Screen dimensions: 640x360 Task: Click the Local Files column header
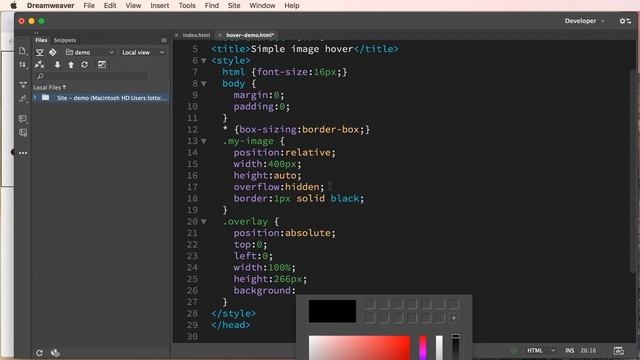(49, 87)
